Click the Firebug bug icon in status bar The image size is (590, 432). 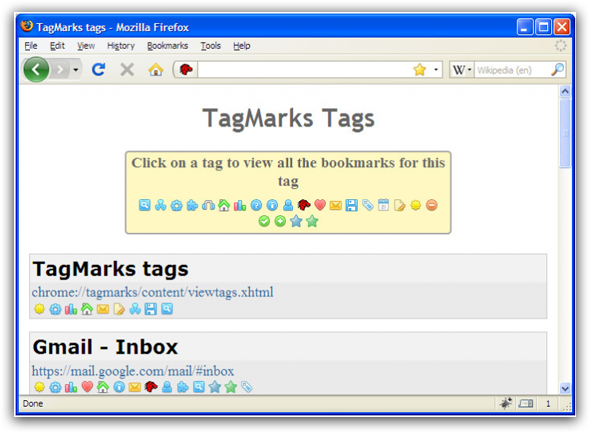coord(506,403)
